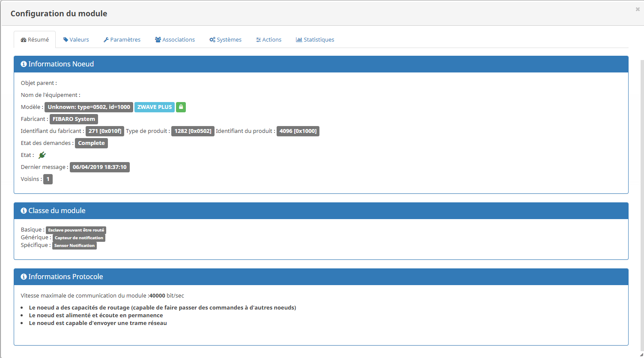Screen dimensions: 644x358
Task: Close the Configuration du module dialog
Action: [x=638, y=9]
